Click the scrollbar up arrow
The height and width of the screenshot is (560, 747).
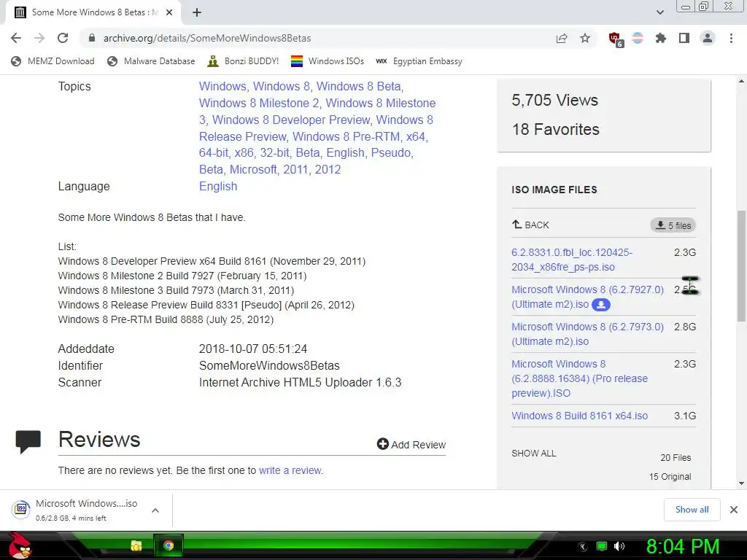(741, 82)
